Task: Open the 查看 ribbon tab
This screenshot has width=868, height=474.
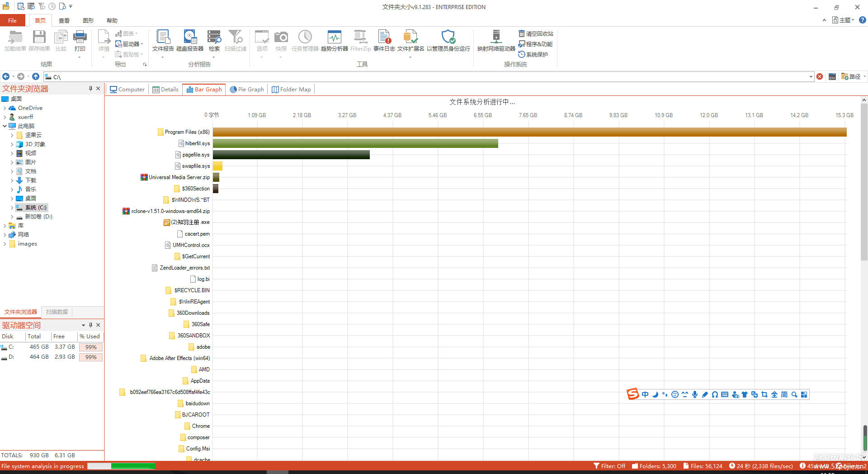Action: coord(64,21)
